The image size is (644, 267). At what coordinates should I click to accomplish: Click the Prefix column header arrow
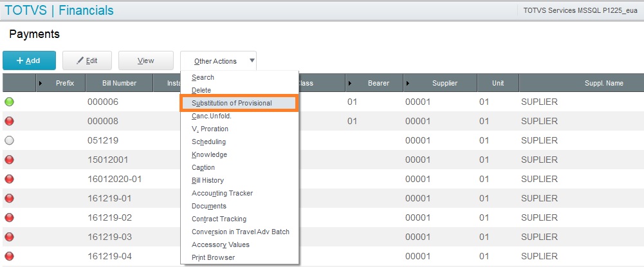coord(41,84)
